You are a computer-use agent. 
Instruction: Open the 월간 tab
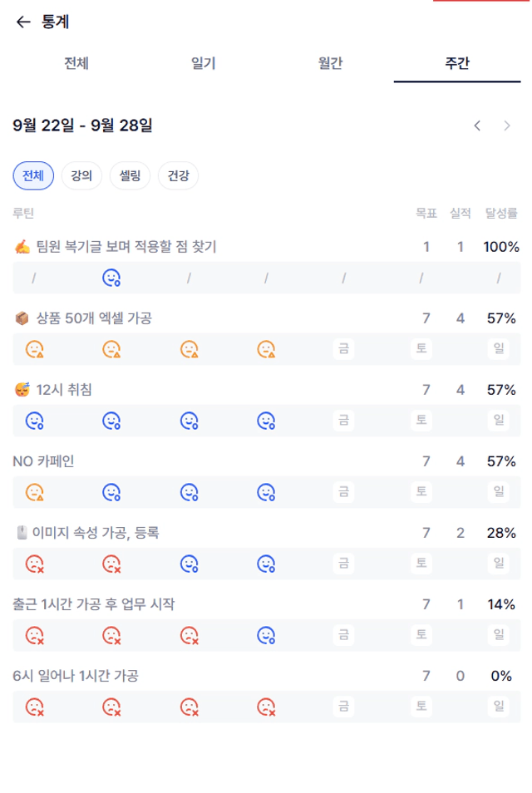(x=330, y=63)
